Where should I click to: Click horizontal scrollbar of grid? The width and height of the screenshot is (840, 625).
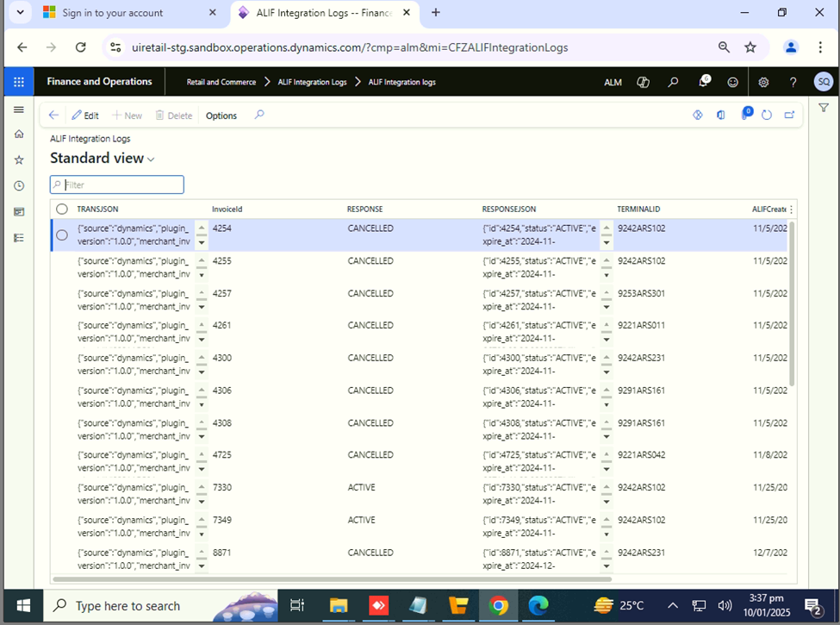click(x=333, y=579)
